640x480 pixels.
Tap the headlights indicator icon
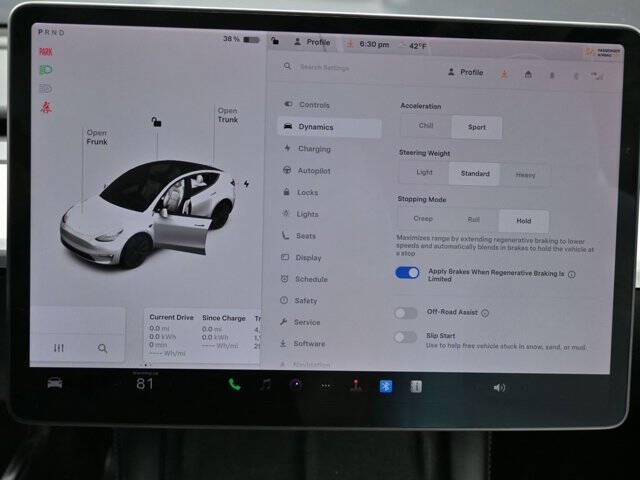pyautogui.click(x=46, y=70)
